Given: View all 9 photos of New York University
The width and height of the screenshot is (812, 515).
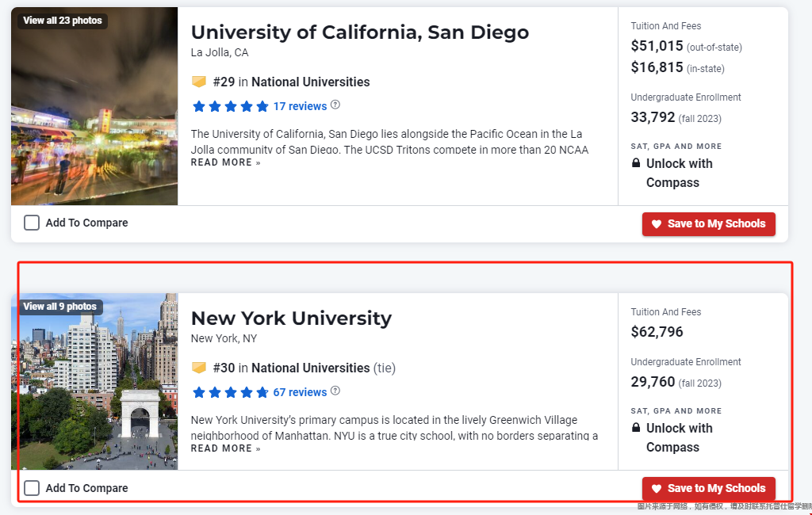Looking at the screenshot, I should [x=60, y=307].
